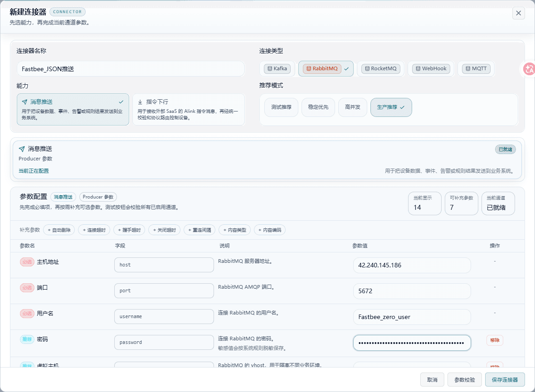Add the 重连间隔 supplementary parameter
The width and height of the screenshot is (535, 392).
tap(199, 230)
